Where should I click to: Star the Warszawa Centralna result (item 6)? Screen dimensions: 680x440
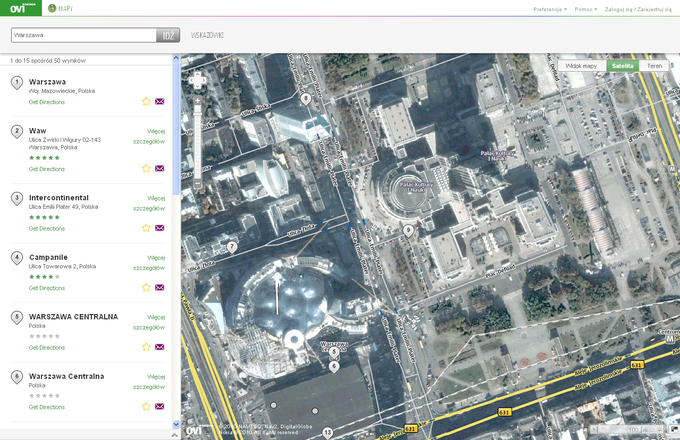[146, 406]
